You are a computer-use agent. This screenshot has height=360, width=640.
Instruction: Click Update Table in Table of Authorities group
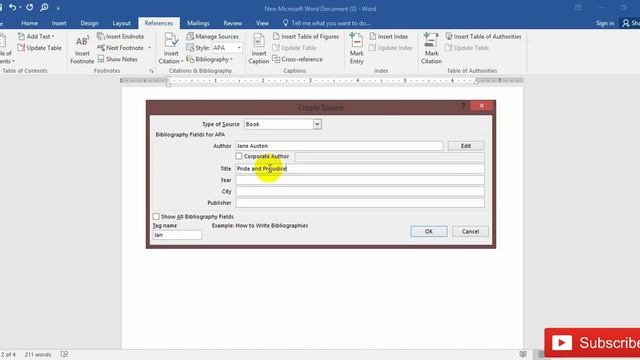pos(467,48)
